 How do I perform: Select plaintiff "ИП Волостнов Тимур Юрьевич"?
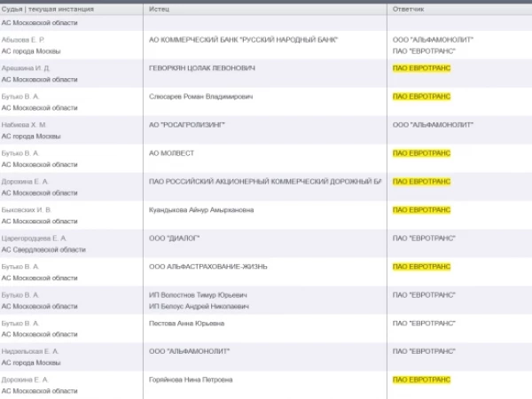pos(198,295)
